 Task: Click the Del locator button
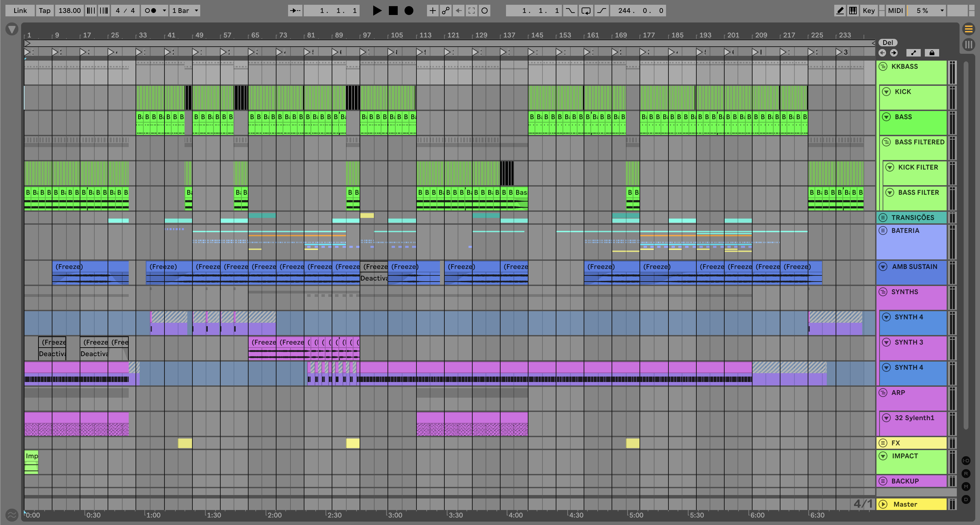point(888,43)
